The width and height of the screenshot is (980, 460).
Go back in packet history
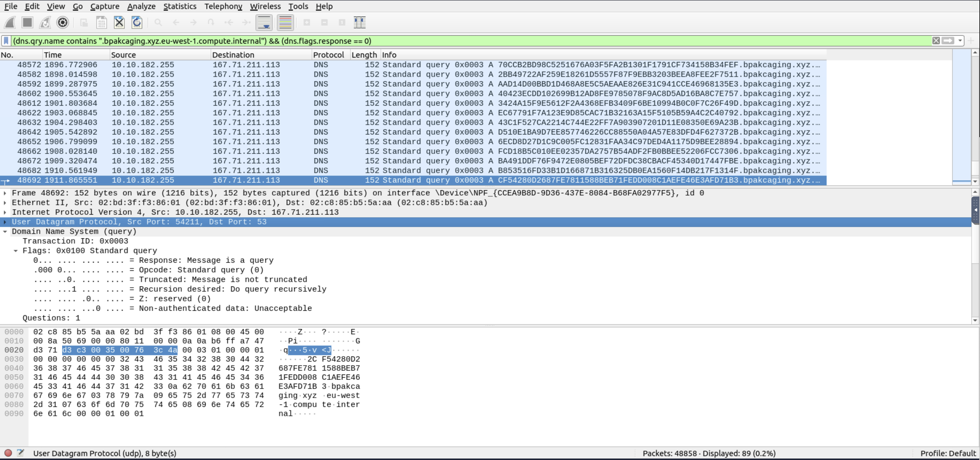(x=176, y=23)
